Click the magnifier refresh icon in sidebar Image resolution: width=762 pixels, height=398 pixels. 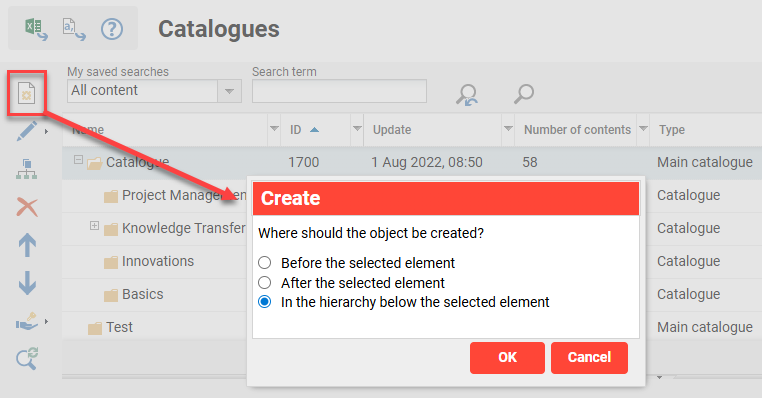(x=27, y=359)
